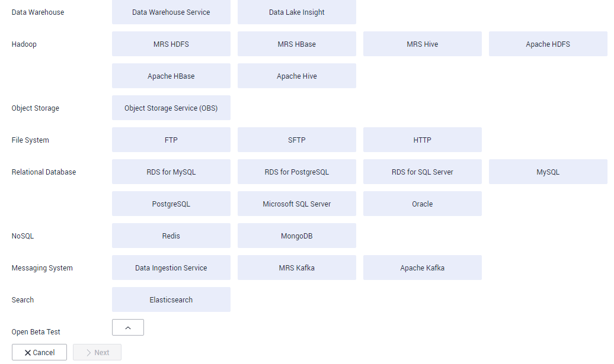
Task: Pick Microsoft SQL Server
Action: point(297,204)
